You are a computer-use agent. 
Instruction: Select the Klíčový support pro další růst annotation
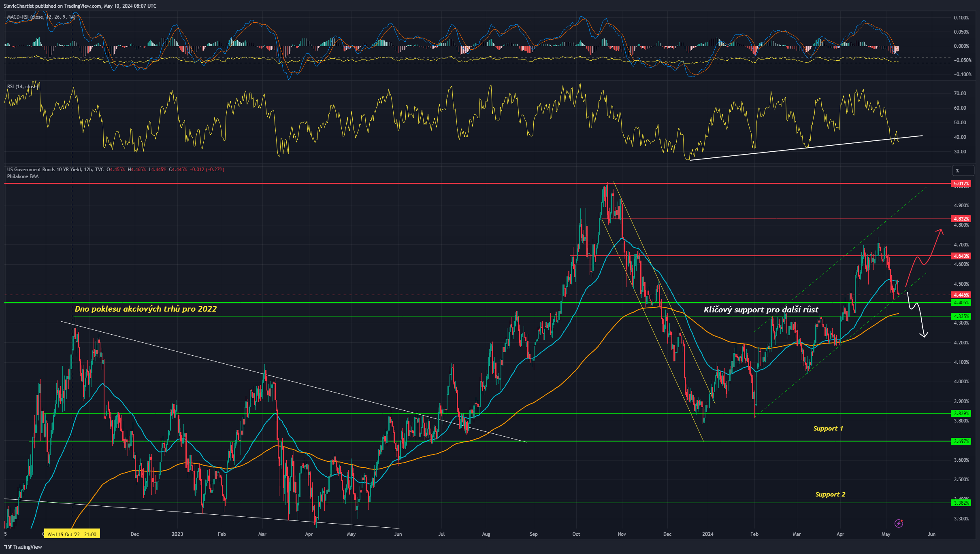tap(761, 310)
